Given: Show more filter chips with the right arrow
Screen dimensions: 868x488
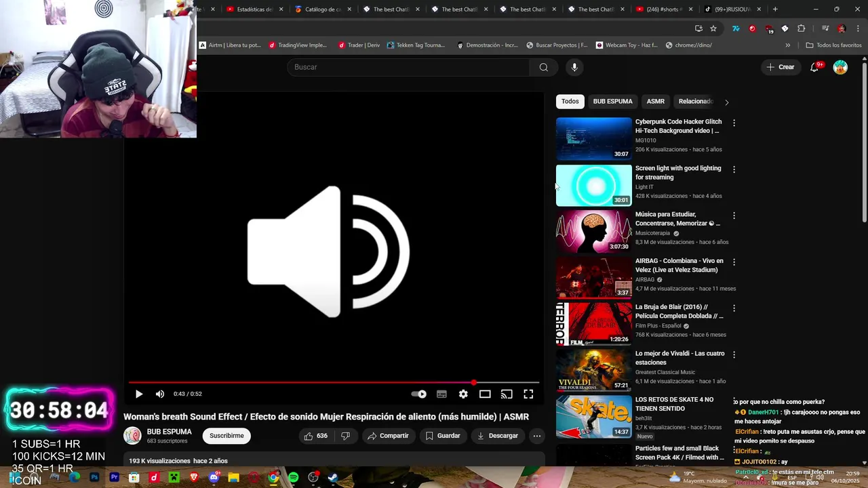Looking at the screenshot, I should pos(726,102).
